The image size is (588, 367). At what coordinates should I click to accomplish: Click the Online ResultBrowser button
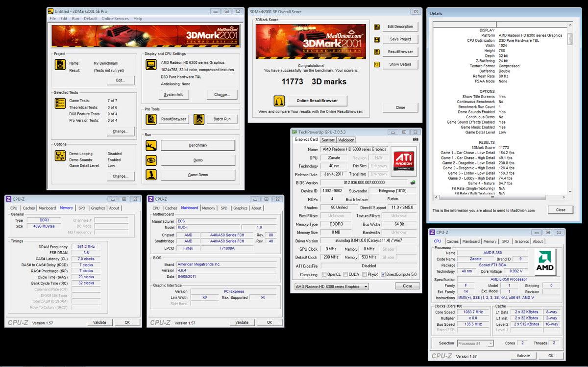(x=317, y=101)
